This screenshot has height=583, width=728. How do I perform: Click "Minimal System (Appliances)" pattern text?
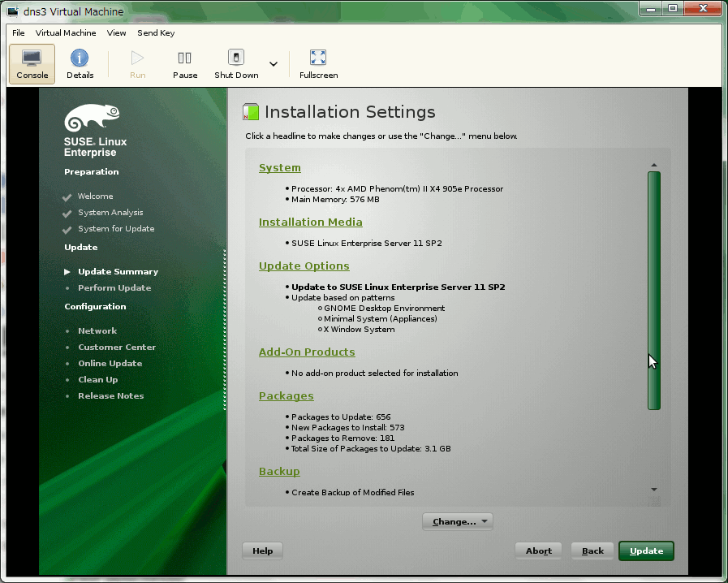pyautogui.click(x=381, y=318)
